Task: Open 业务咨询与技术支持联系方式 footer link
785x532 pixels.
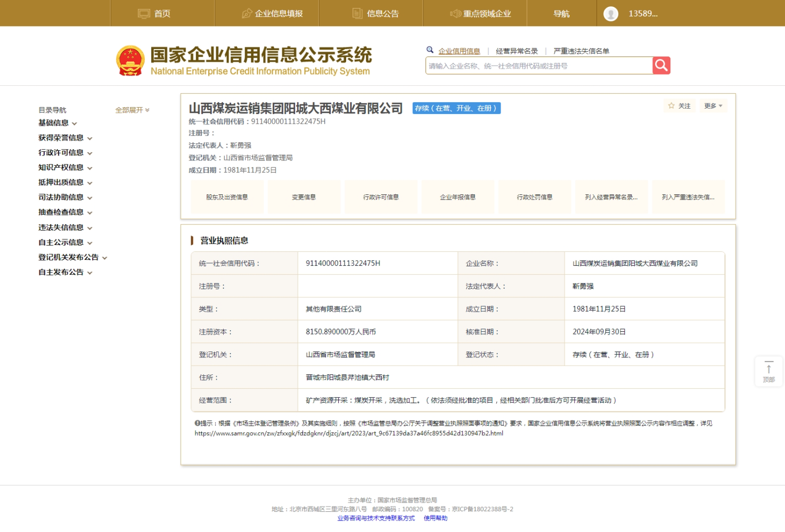Action: 376,518
